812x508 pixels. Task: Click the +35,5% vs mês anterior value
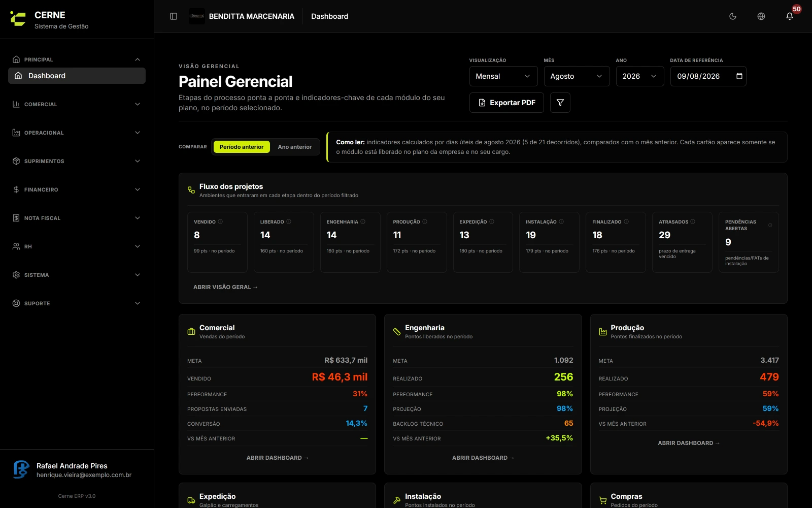(x=559, y=438)
